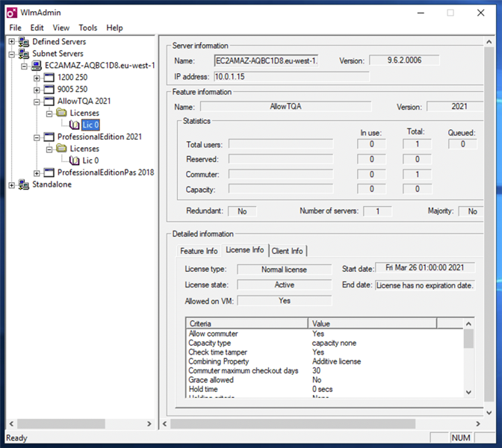Image resolution: width=502 pixels, height=448 pixels.
Task: Click the IP address field showing 10.0.1.15
Action: point(291,77)
